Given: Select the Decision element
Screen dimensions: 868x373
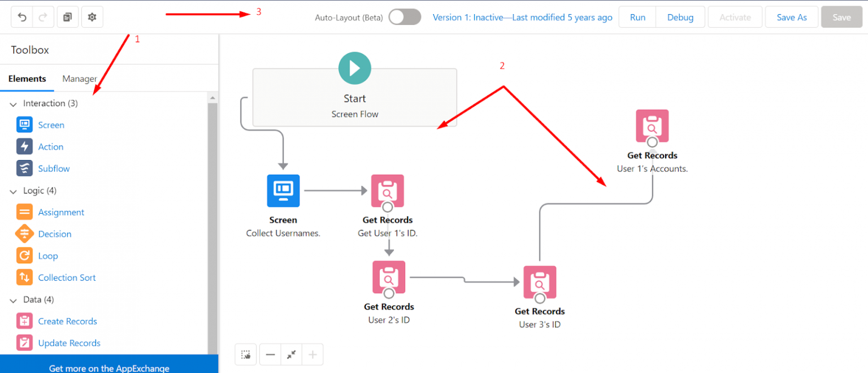Looking at the screenshot, I should click(54, 233).
